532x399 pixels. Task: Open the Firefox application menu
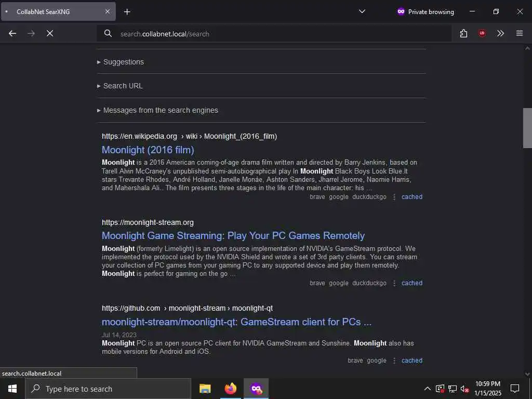coord(520,33)
